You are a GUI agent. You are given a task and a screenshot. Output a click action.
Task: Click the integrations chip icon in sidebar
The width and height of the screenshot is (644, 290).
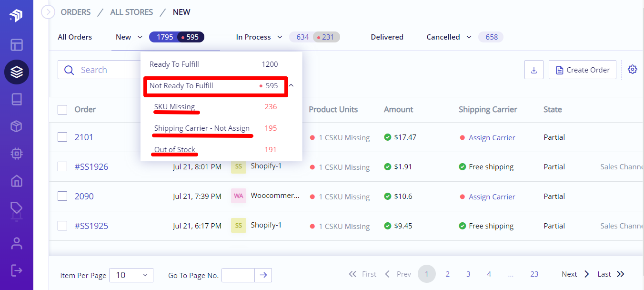click(x=17, y=154)
